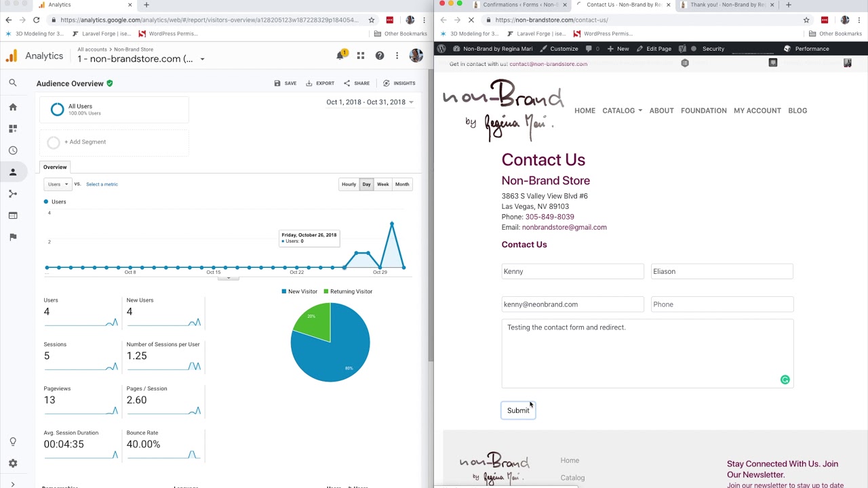Open Conversions flag icon in Analytics sidebar
The width and height of the screenshot is (868, 488).
pyautogui.click(x=12, y=237)
